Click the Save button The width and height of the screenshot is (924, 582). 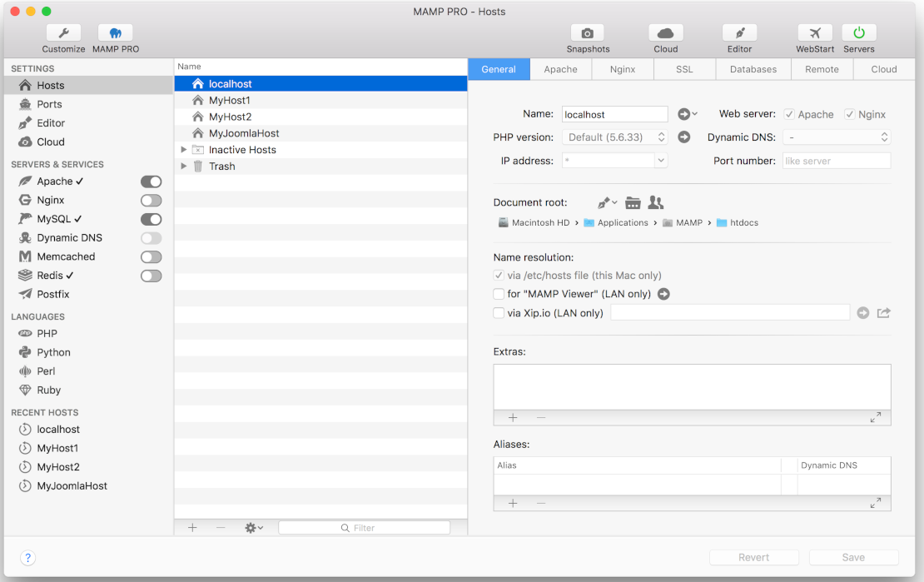(853, 558)
